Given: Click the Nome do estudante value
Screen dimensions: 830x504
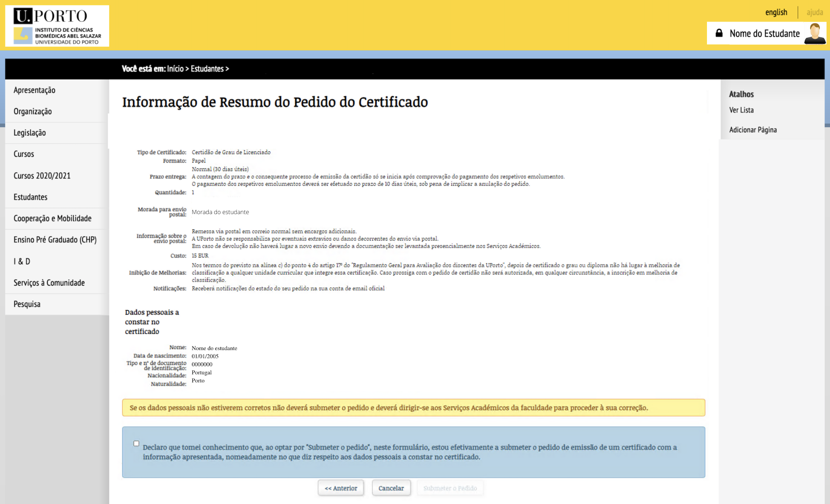Looking at the screenshot, I should 214,348.
